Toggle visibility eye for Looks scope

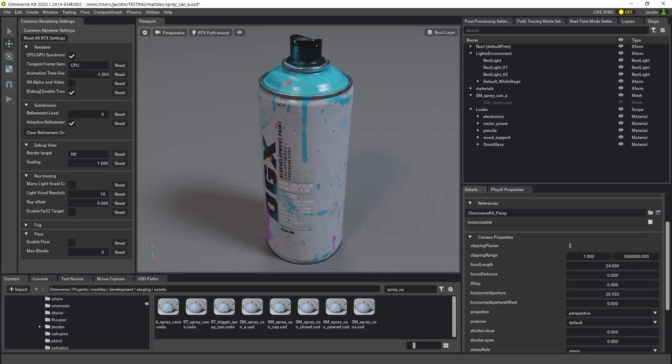click(621, 109)
